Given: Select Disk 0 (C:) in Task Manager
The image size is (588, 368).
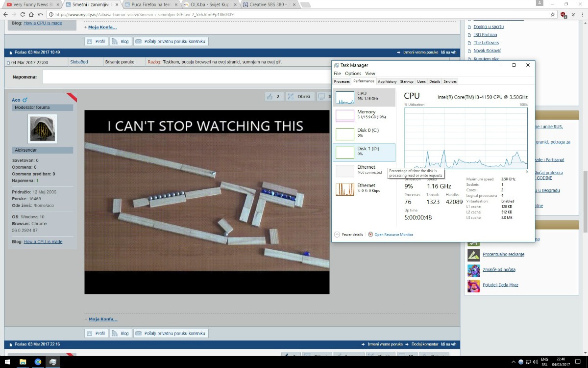Looking at the screenshot, I should click(364, 133).
